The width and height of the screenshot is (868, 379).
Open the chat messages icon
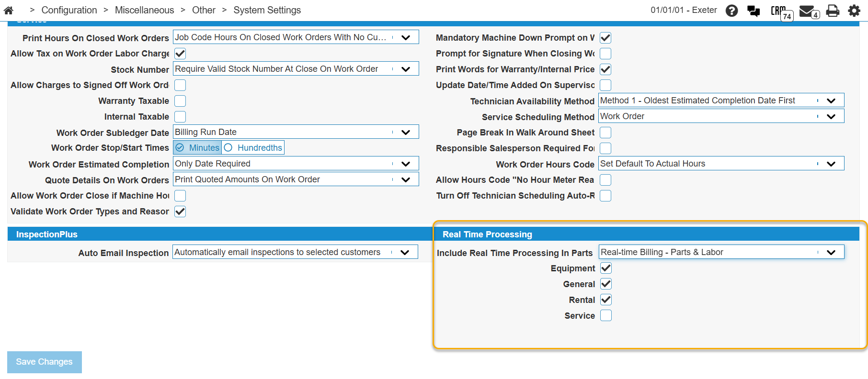754,11
